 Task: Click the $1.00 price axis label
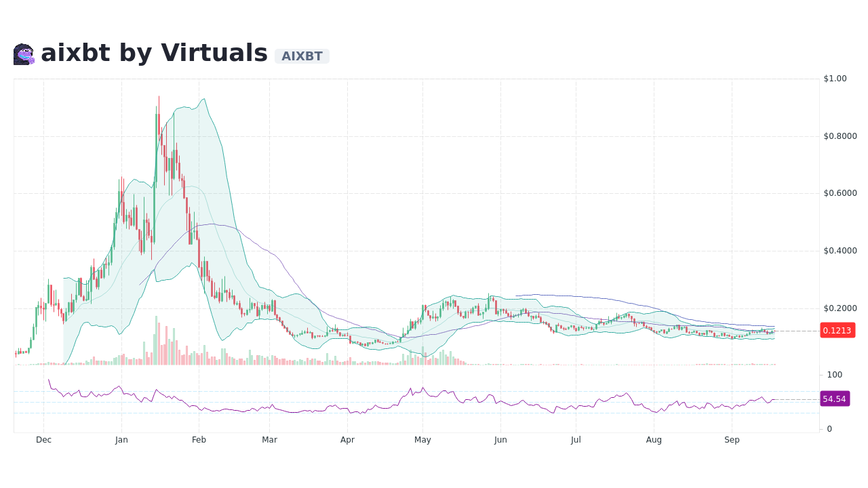(x=834, y=79)
